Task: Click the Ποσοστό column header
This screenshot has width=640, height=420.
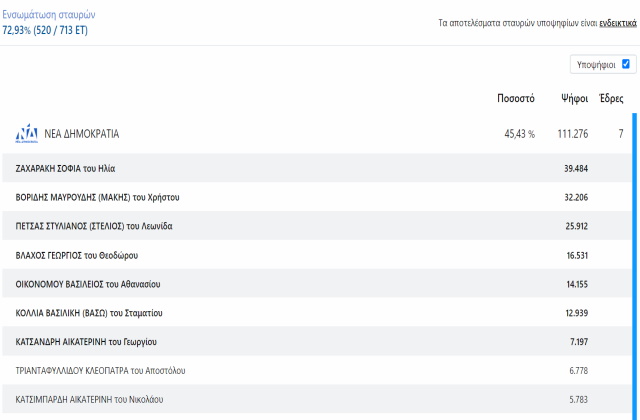Action: pos(516,98)
